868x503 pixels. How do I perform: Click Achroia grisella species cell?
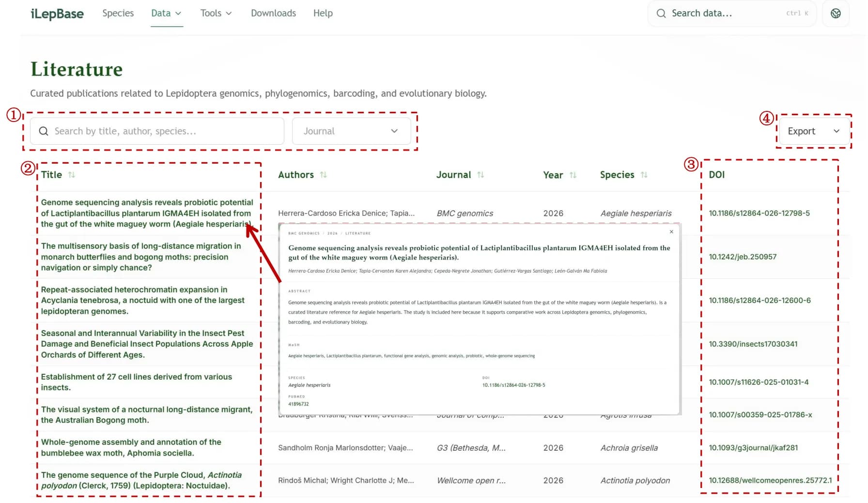[x=629, y=448]
